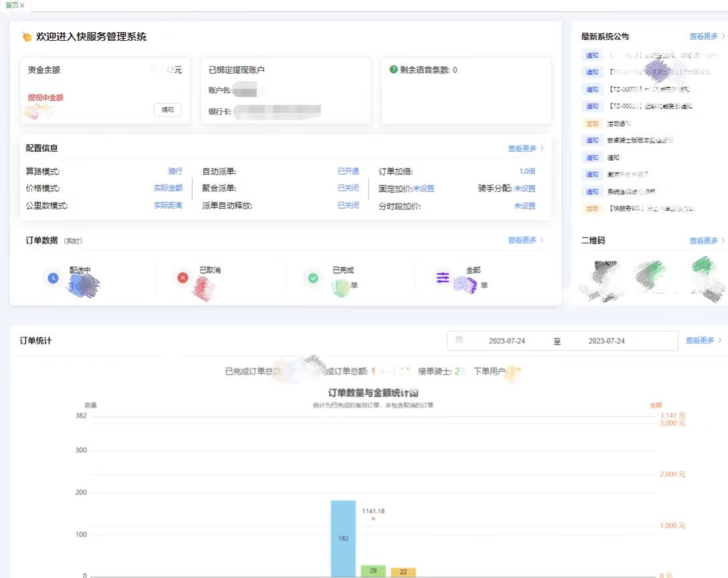Click the calendar icon in 订单统计 date picker
Screen dimensions: 728x578
459,341
